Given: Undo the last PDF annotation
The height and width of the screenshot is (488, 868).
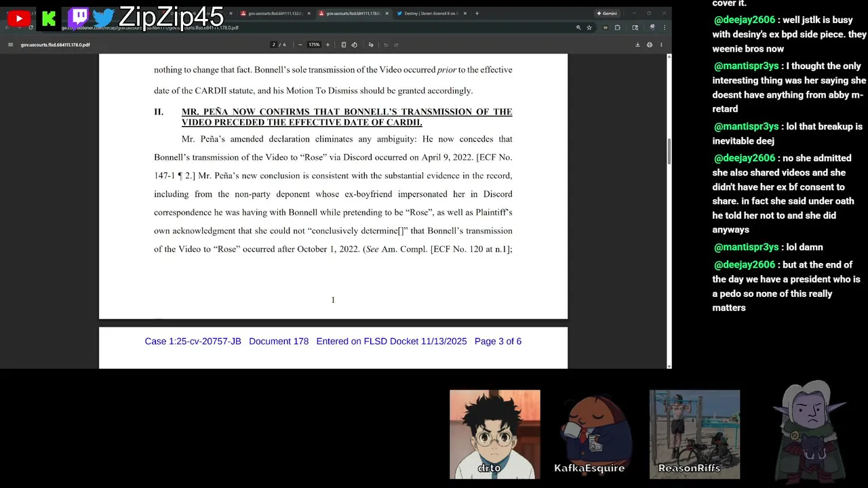Looking at the screenshot, I should coord(386,45).
